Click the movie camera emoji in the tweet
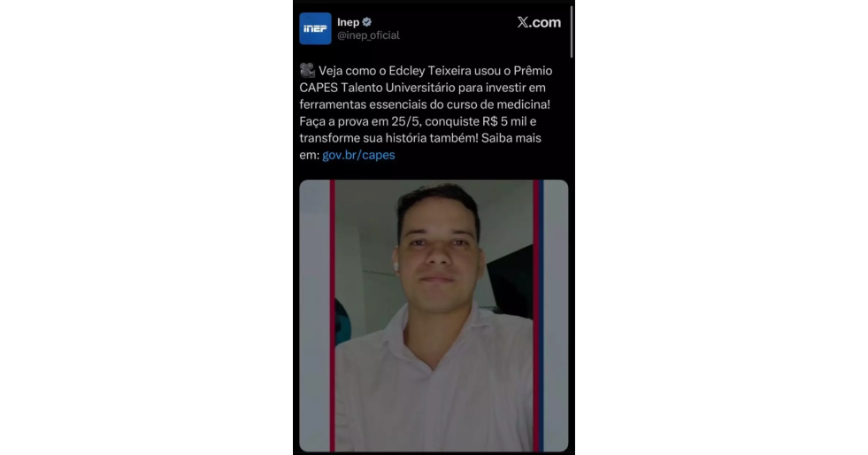 coord(307,70)
